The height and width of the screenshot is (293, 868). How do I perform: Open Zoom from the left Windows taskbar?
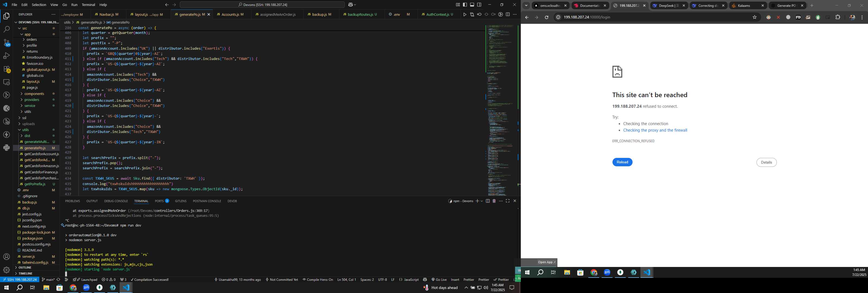pyautogui.click(x=86, y=288)
